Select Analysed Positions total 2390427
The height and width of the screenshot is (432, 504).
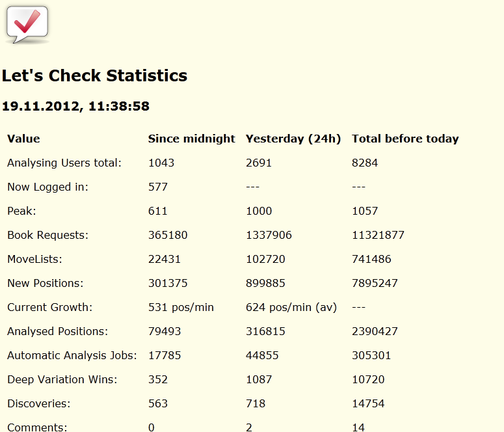(x=375, y=331)
